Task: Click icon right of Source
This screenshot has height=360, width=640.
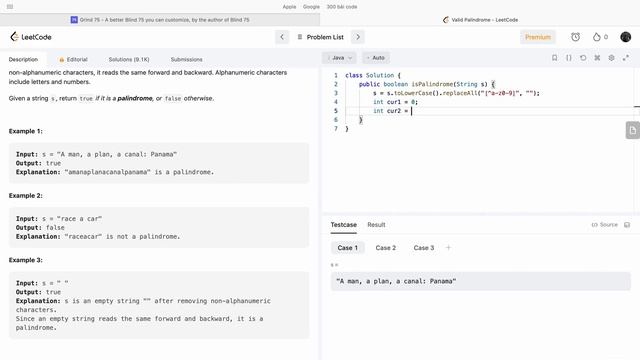Action: point(627,225)
